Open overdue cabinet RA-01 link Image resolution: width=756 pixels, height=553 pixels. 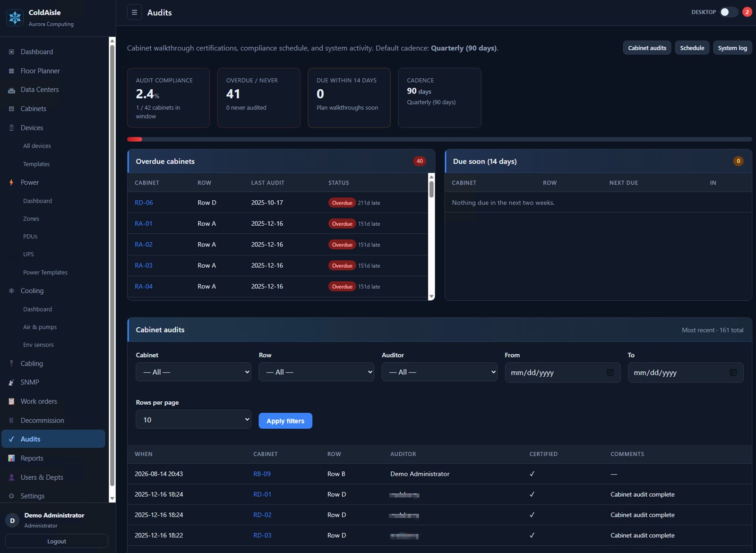point(144,224)
